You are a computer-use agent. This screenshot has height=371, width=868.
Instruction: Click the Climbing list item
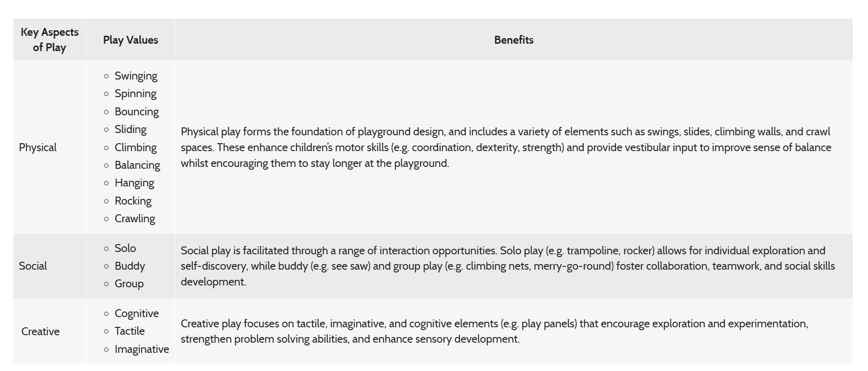[136, 147]
